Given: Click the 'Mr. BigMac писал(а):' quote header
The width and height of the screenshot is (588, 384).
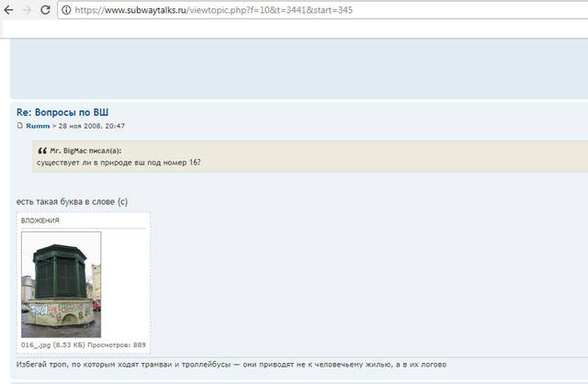Looking at the screenshot, I should click(85, 151).
